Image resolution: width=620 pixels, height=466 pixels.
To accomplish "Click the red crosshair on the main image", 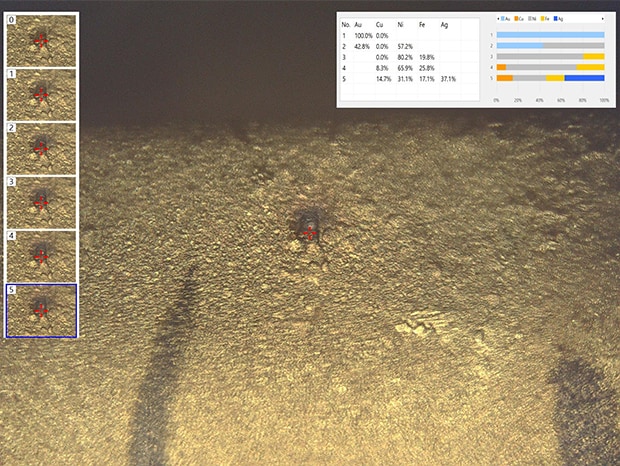I will 310,233.
